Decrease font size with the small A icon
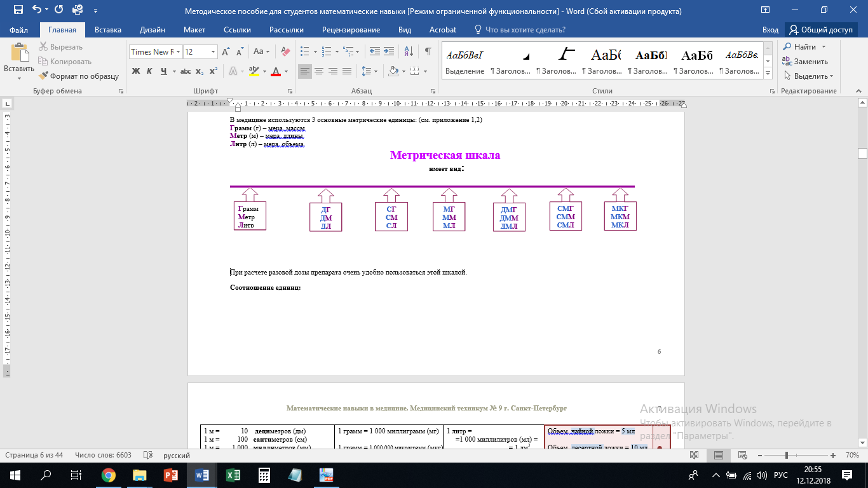This screenshot has width=868, height=488. click(240, 52)
